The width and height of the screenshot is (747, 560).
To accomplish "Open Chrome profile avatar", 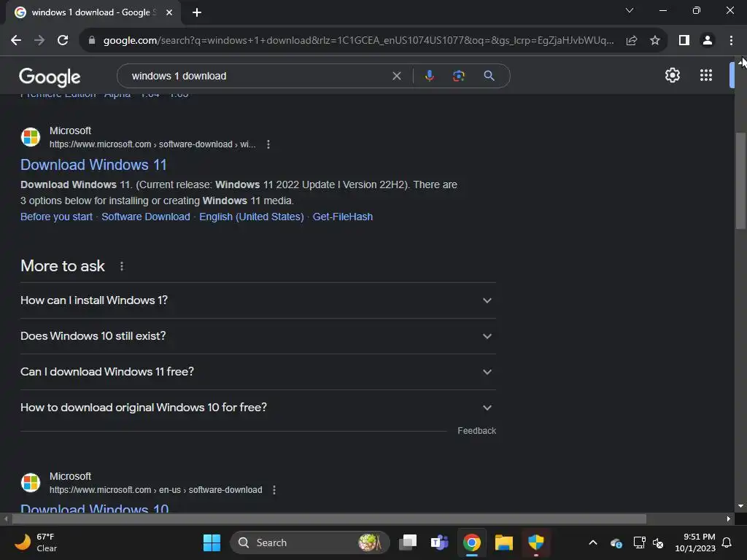I will pos(708,41).
